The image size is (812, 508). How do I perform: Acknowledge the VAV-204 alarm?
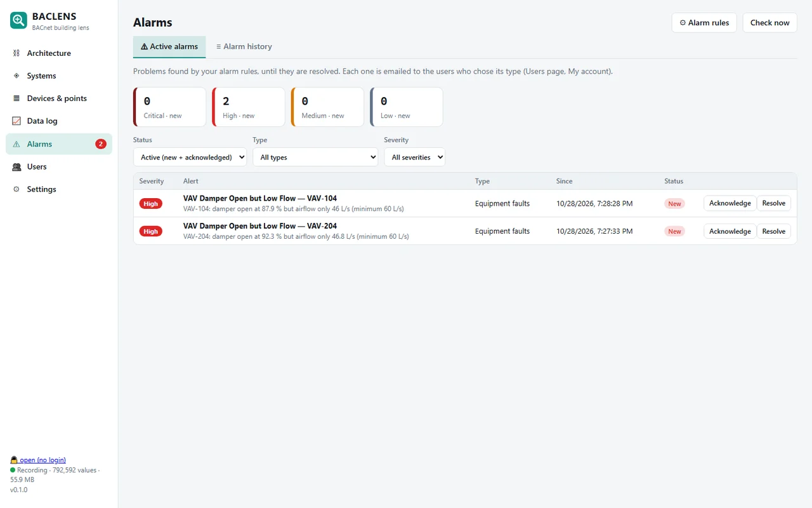click(730, 231)
